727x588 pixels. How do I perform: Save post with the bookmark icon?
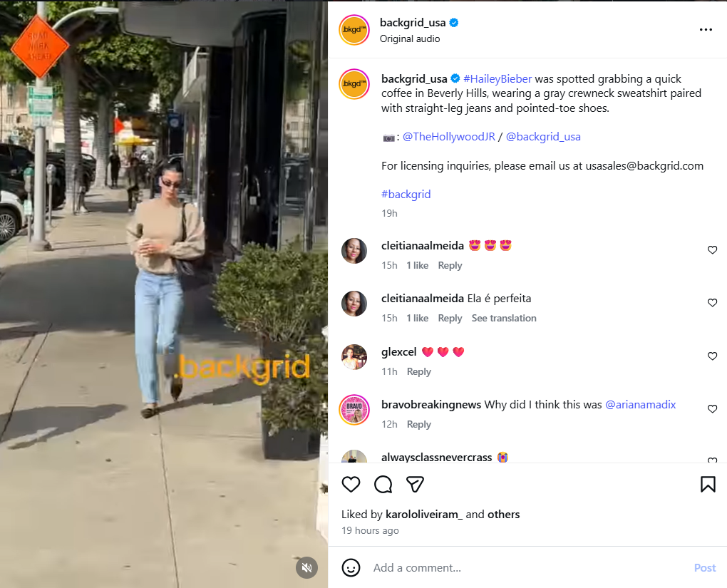pyautogui.click(x=708, y=484)
